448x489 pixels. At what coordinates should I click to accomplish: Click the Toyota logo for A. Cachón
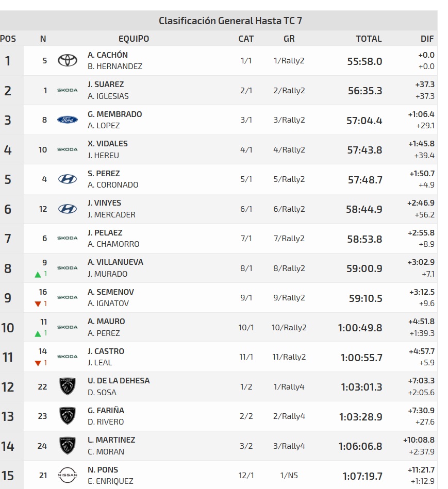pyautogui.click(x=67, y=61)
